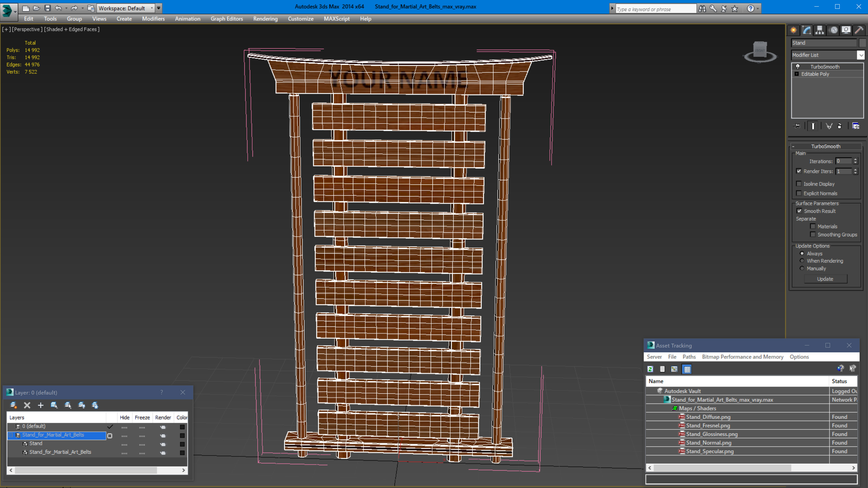
Task: Enable Separate by Smoothing Groups checkbox
Action: pos(813,234)
